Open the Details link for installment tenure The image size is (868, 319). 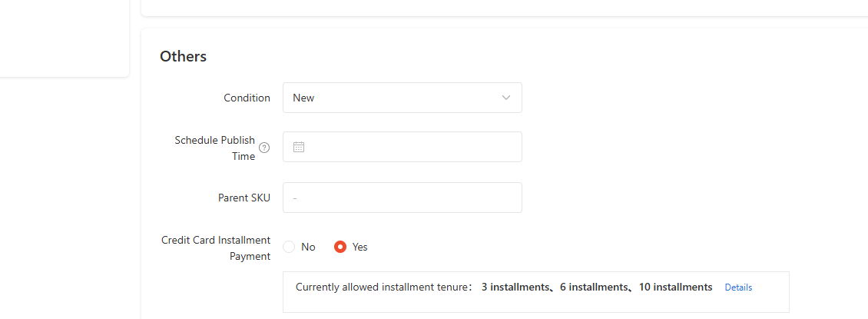pyautogui.click(x=738, y=287)
